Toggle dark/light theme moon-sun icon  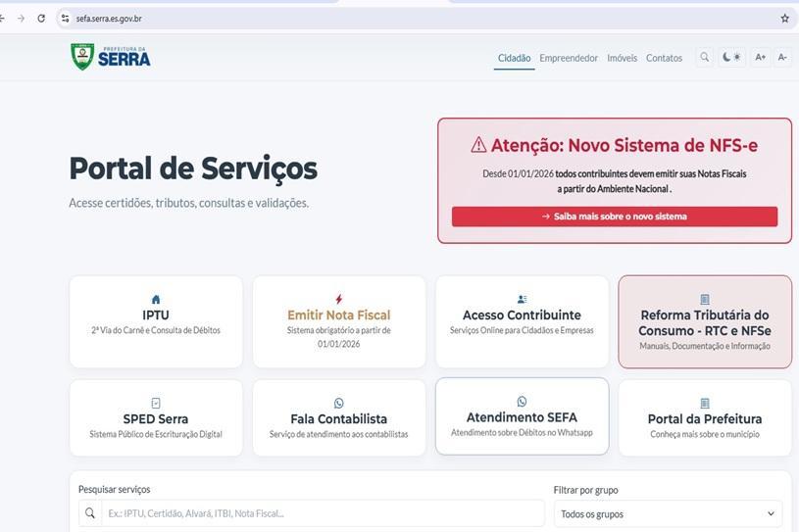point(731,57)
